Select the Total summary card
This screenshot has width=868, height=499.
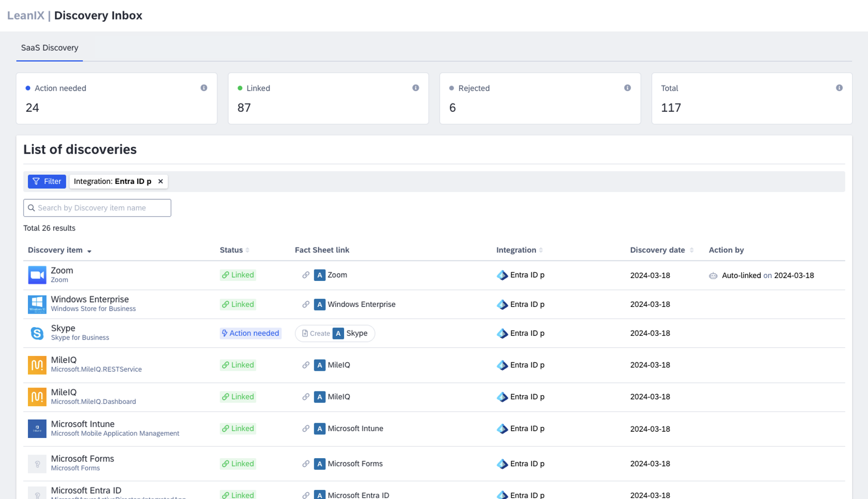point(752,98)
